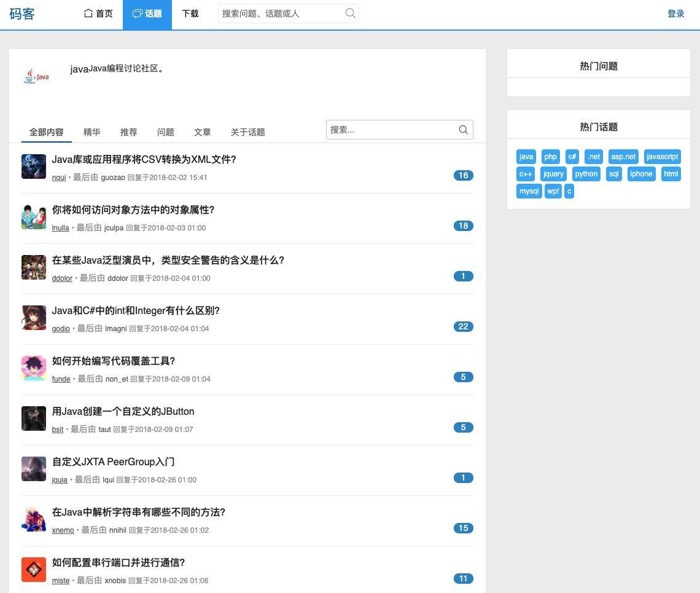Open the iphone tag filter
700x593 pixels.
point(641,174)
